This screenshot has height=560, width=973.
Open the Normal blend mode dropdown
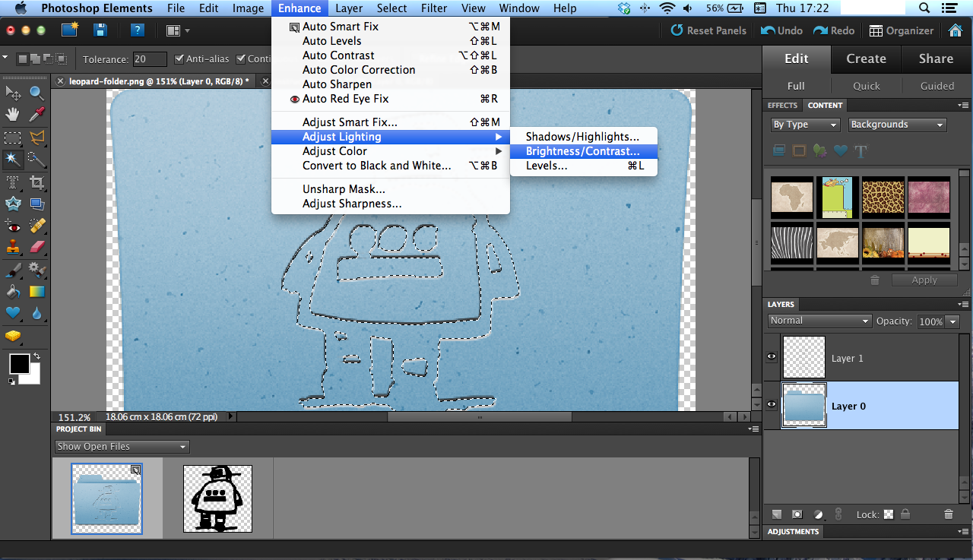(x=819, y=321)
